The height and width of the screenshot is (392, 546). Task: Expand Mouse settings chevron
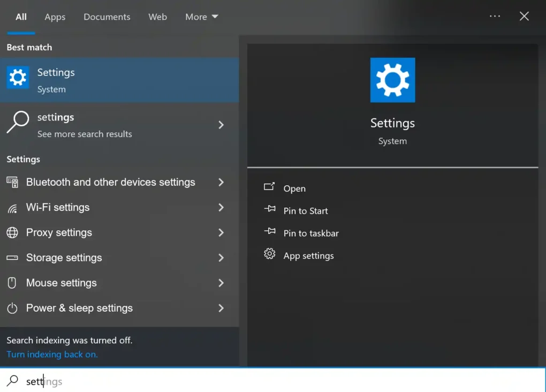pos(221,283)
